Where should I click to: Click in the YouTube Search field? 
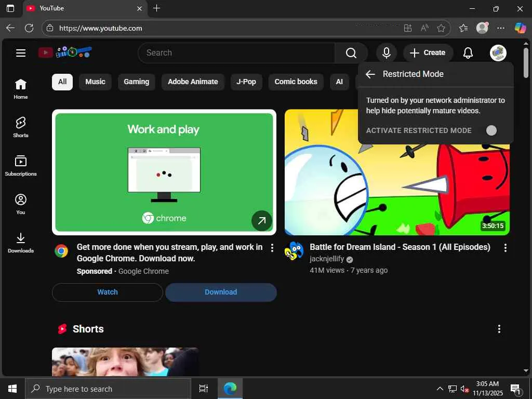point(236,53)
